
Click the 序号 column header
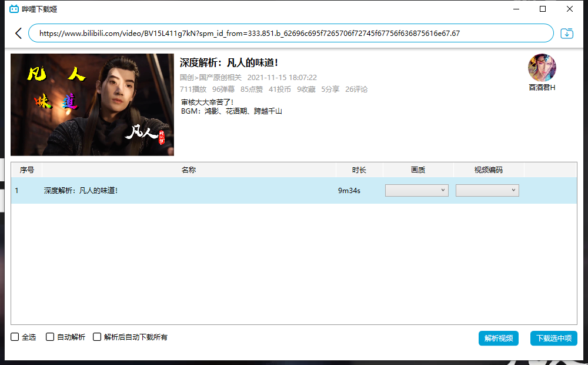(x=27, y=170)
